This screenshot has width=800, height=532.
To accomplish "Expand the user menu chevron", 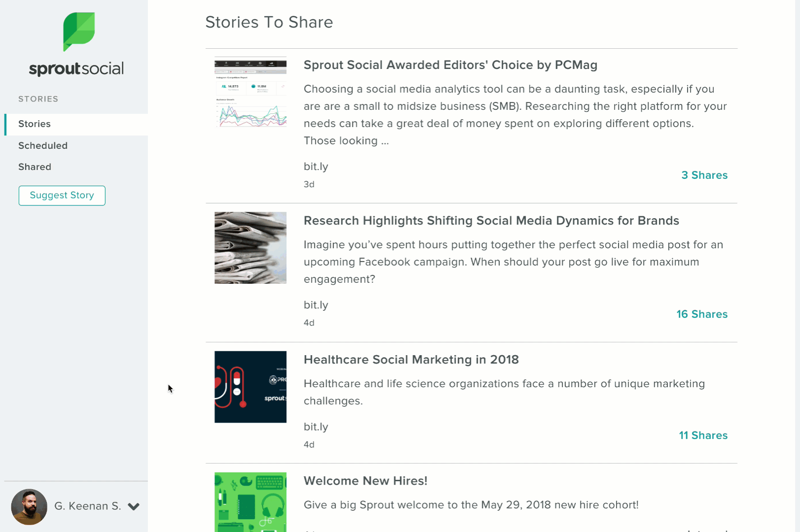I will point(134,506).
